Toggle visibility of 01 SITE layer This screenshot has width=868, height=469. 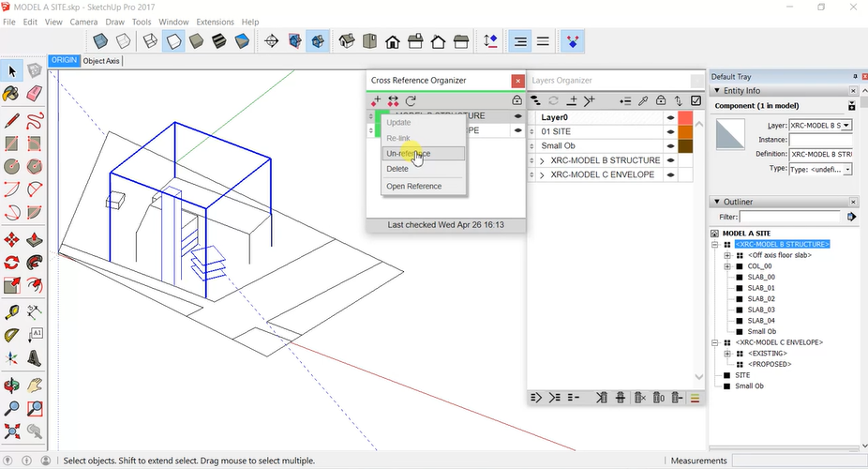[x=670, y=132]
